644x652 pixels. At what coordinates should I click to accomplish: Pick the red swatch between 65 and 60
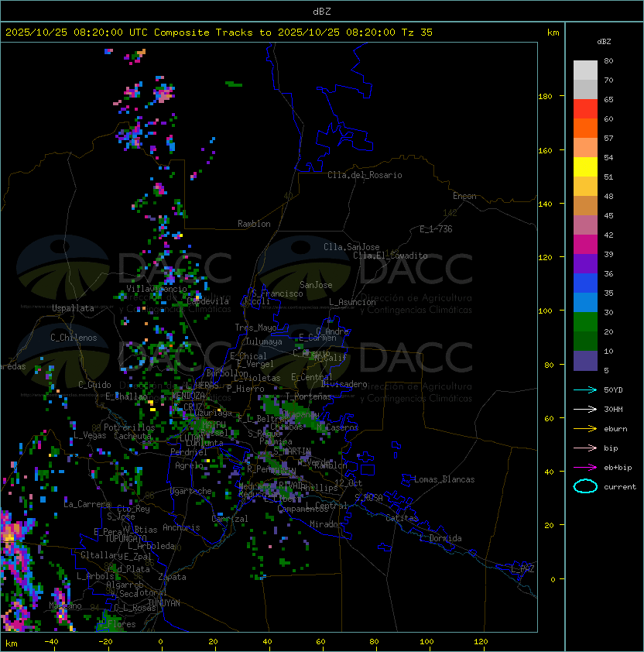click(585, 109)
